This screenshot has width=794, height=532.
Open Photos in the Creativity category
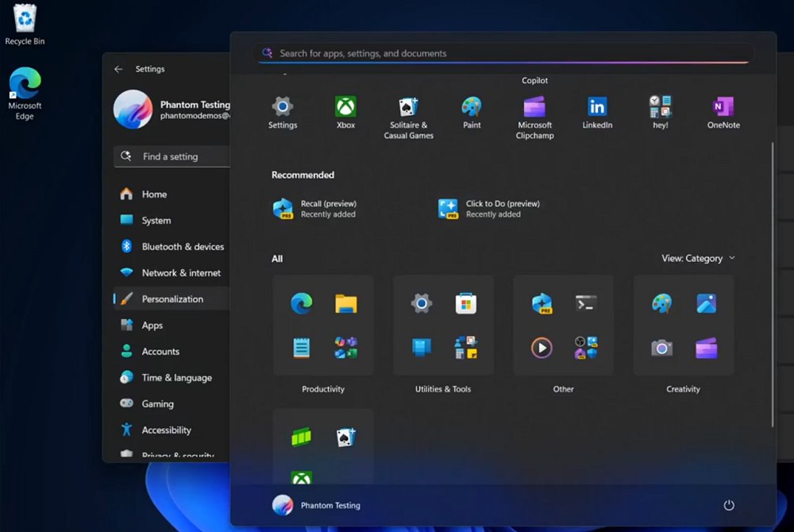tap(706, 303)
